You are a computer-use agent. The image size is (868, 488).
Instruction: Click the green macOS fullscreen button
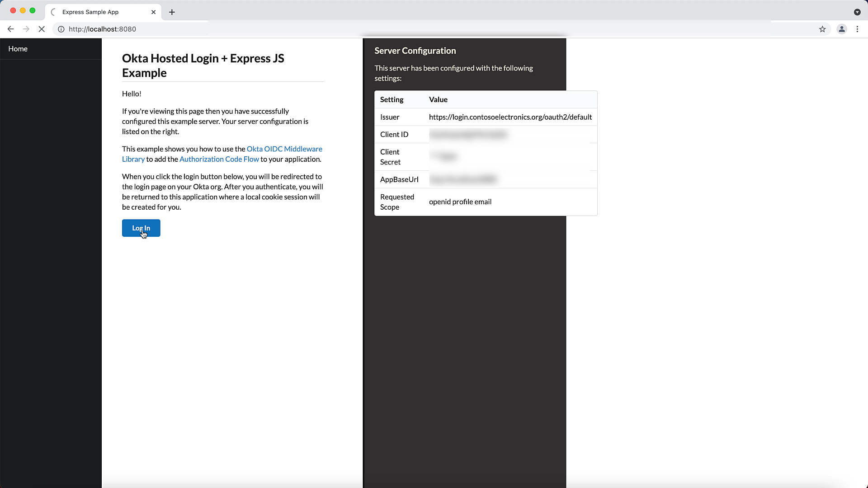(x=33, y=10)
